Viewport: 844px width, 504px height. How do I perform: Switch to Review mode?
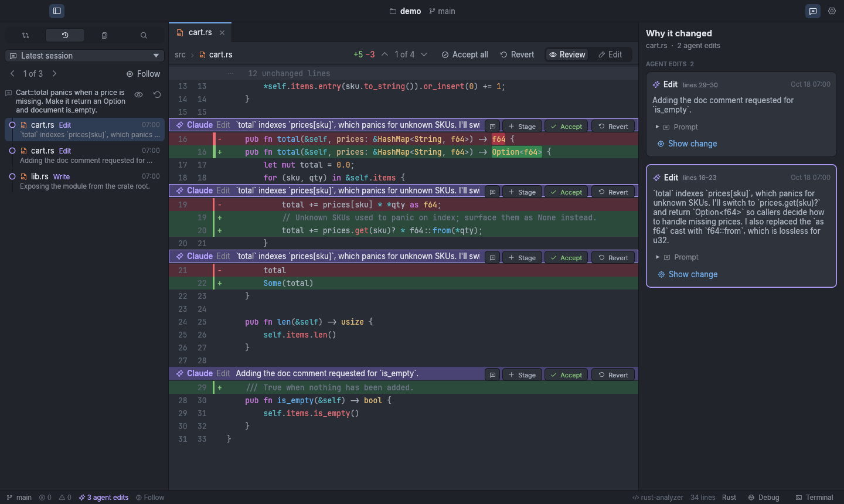[x=567, y=54]
